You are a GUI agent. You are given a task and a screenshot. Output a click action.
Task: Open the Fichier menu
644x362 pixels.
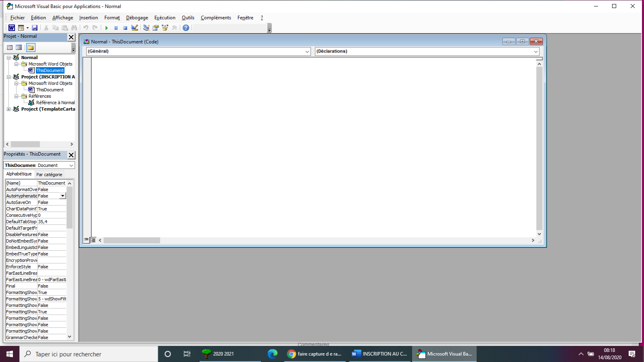point(18,18)
